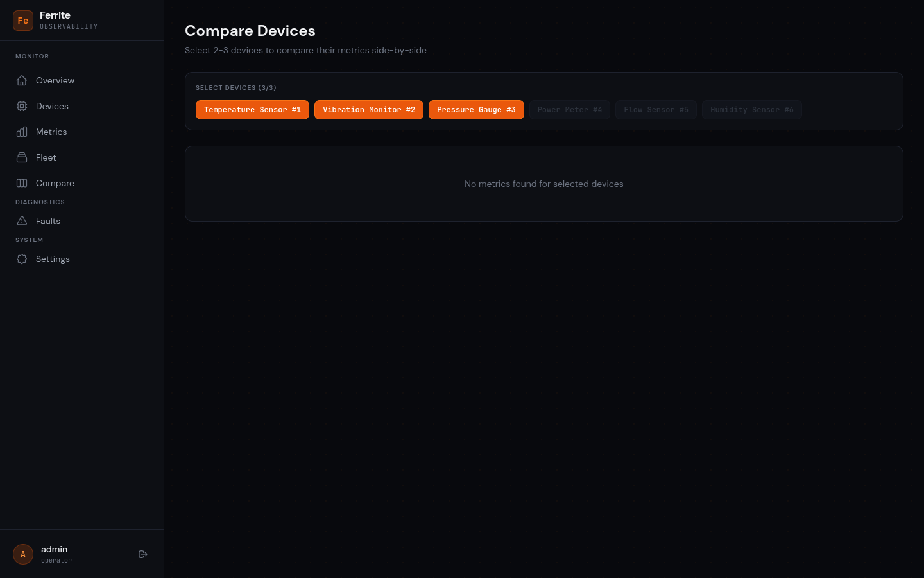Deselect Vibration Monitor #2
924x578 pixels.
tap(369, 110)
